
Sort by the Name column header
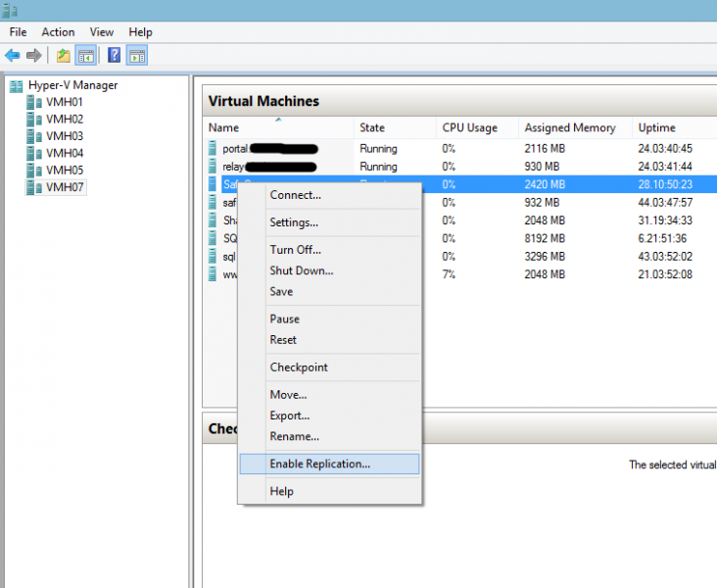point(224,128)
